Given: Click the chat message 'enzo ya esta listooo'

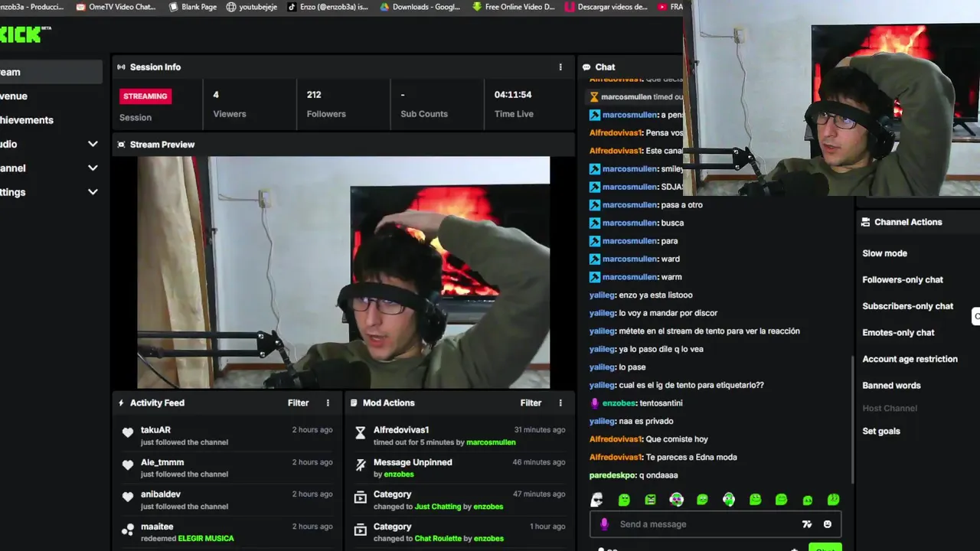Looking at the screenshot, I should 655,295.
